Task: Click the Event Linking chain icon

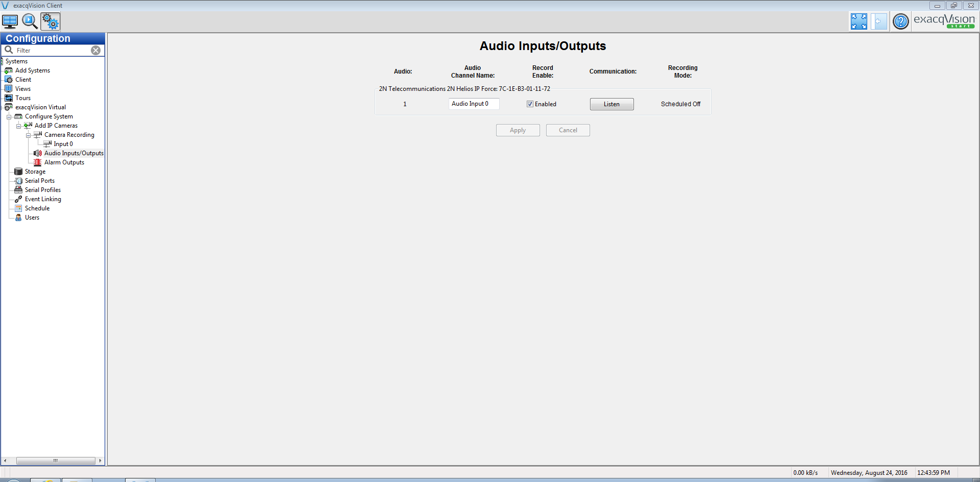Action: click(18, 199)
